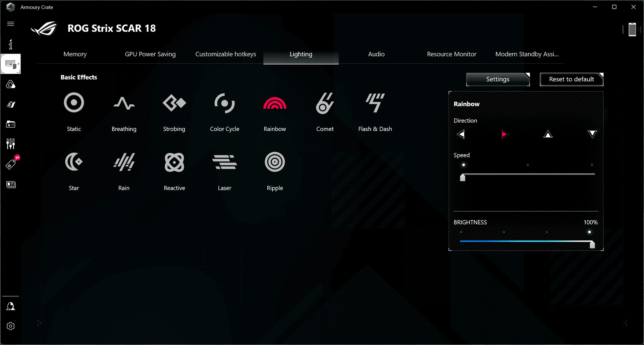644x345 pixels.
Task: Open the Audio tab
Action: click(x=376, y=54)
